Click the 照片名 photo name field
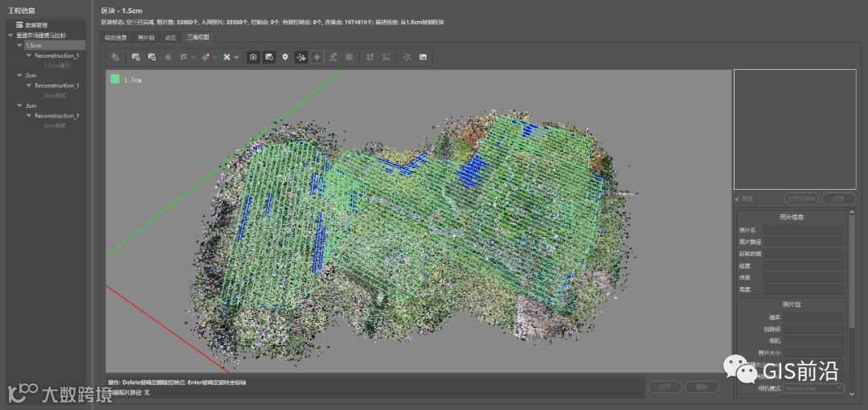The image size is (868, 410). (804, 230)
